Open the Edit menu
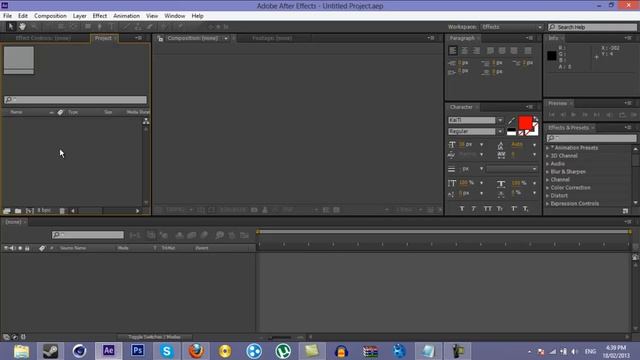Viewport: 640px width, 360px height. (23, 16)
